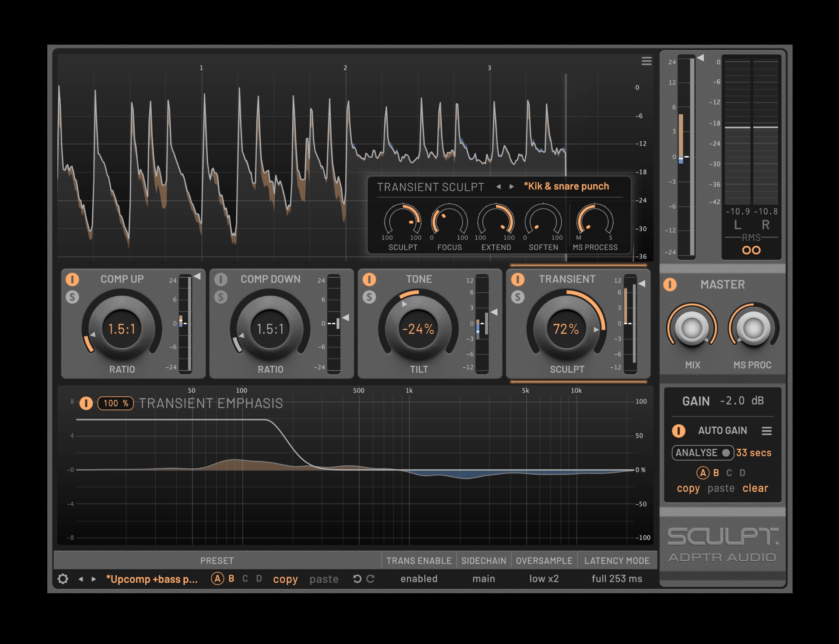Open the hamburger menu above the waveform display
This screenshot has width=839, height=644.
(x=646, y=61)
